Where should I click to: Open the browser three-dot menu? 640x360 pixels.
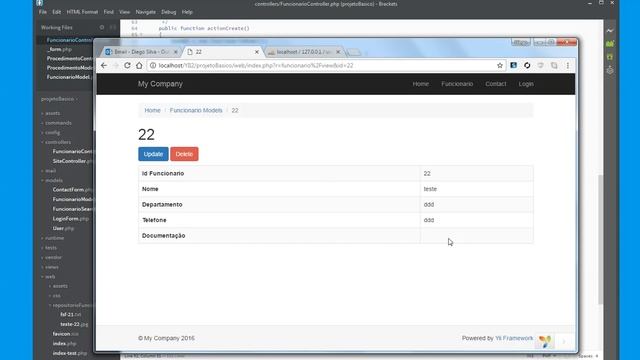pos(567,65)
